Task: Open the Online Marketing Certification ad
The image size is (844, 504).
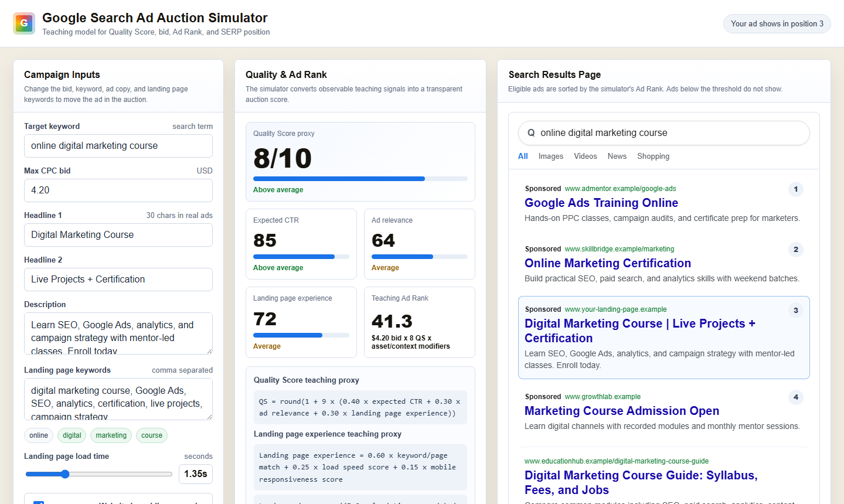Action: 608,263
